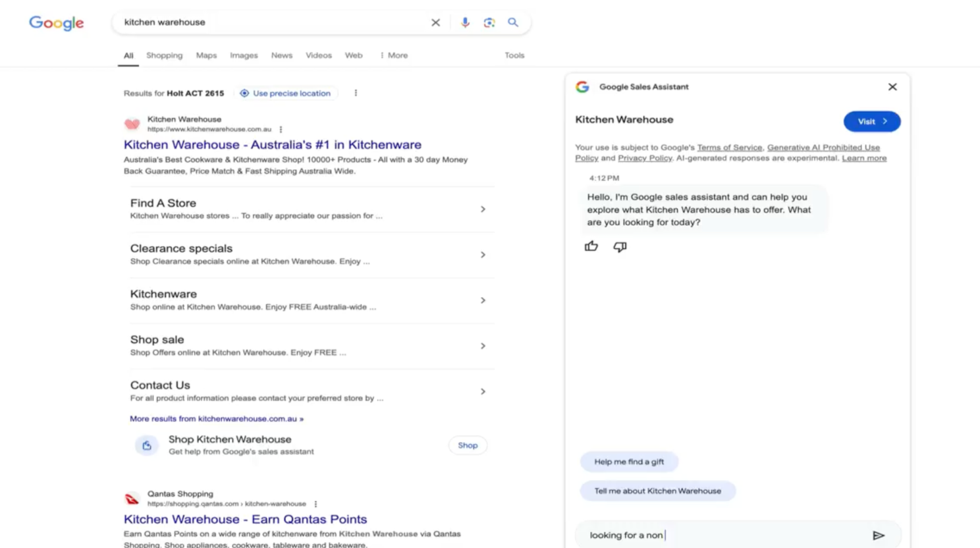Choose the 'Help me find a gift' suggestion
Screen dimensions: 980x548
(629, 462)
